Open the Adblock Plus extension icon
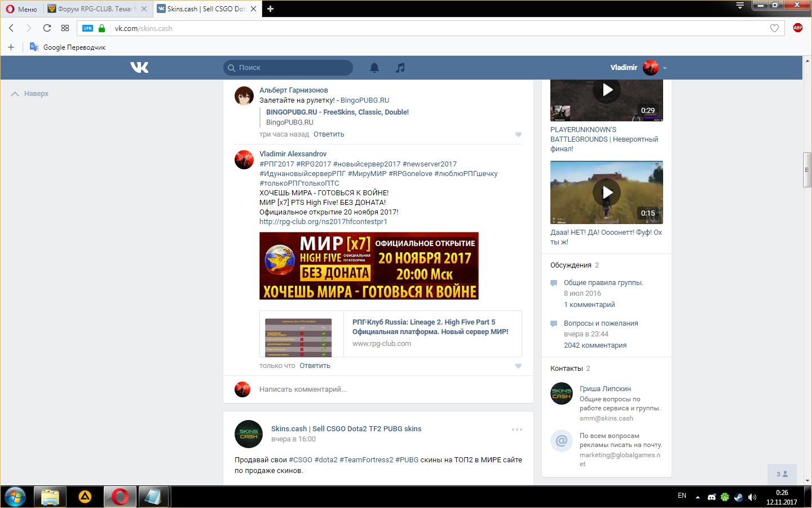The image size is (812, 508). [797, 28]
